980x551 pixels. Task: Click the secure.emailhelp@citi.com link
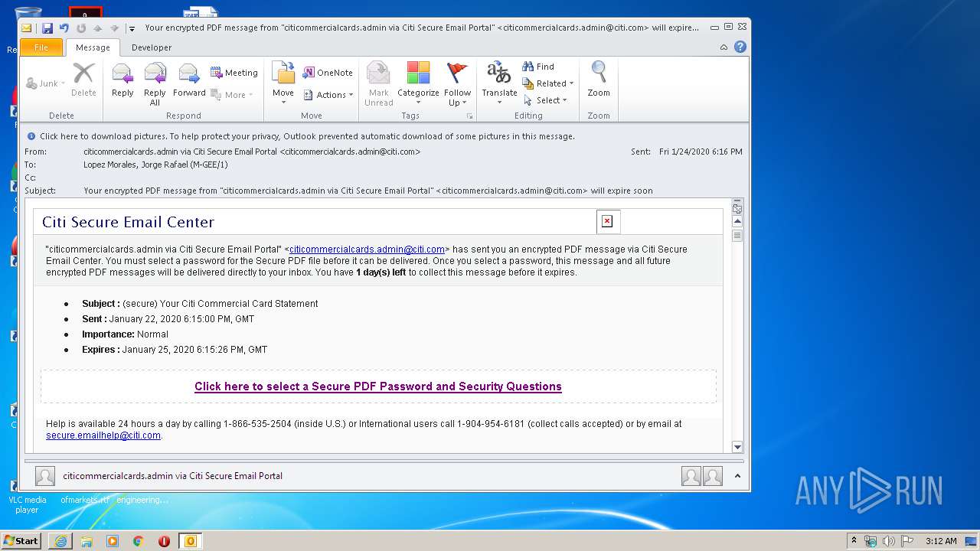[x=103, y=435]
